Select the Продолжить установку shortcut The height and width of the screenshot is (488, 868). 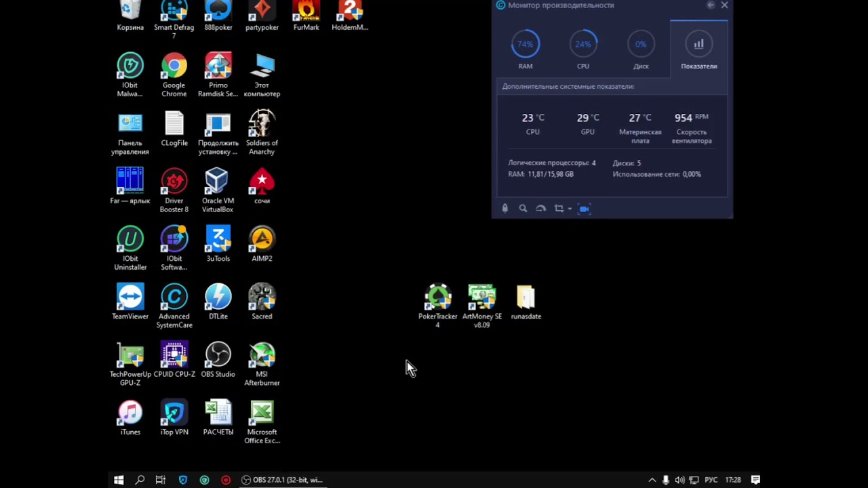218,133
